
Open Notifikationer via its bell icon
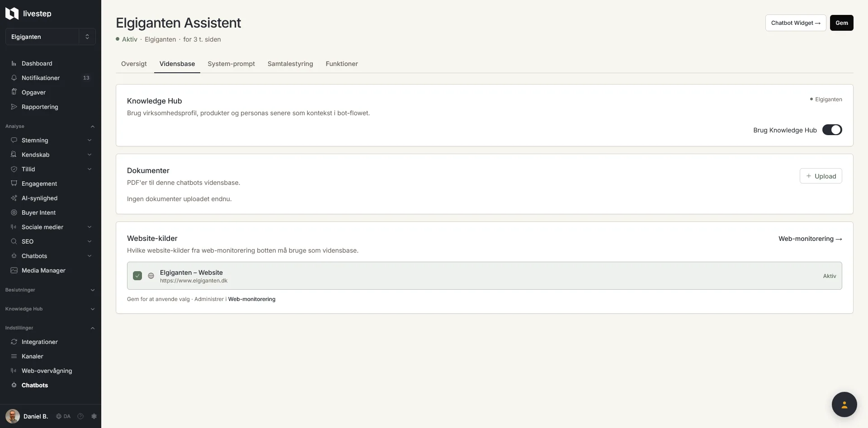(x=14, y=78)
